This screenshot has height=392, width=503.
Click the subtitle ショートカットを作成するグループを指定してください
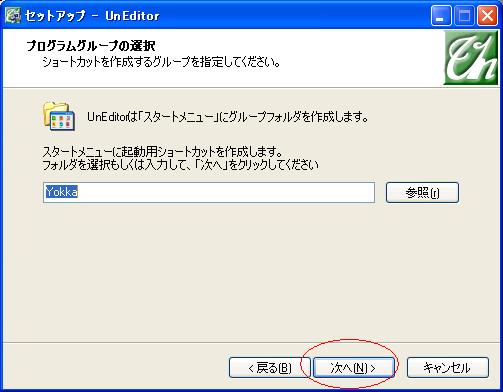[x=161, y=62]
